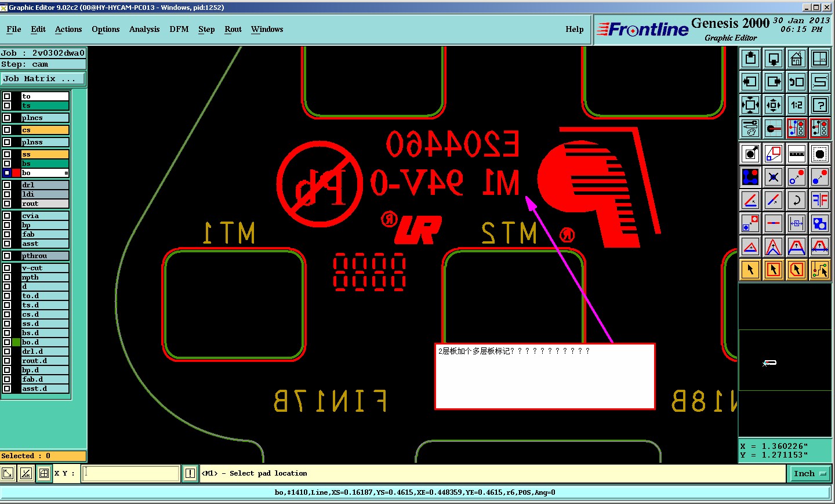Open the wrench and palette settings icon
Viewport: 835px width, 504px height.
point(750,128)
